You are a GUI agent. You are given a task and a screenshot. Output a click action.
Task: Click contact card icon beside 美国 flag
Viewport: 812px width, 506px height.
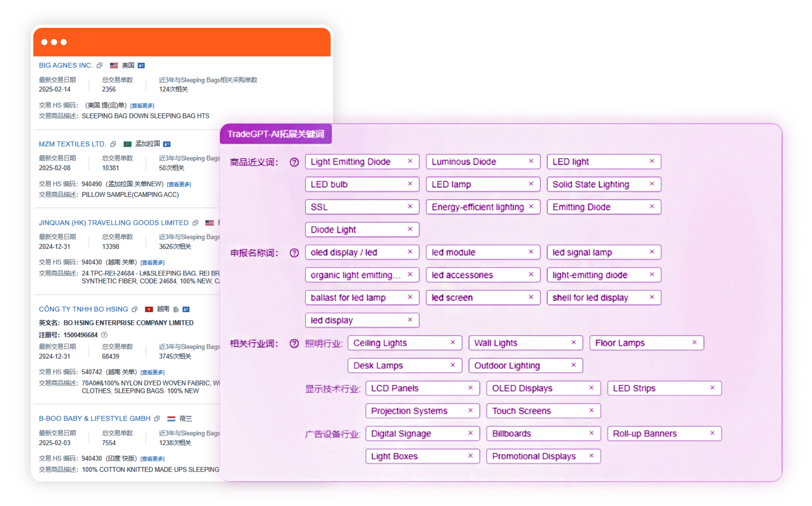click(141, 66)
